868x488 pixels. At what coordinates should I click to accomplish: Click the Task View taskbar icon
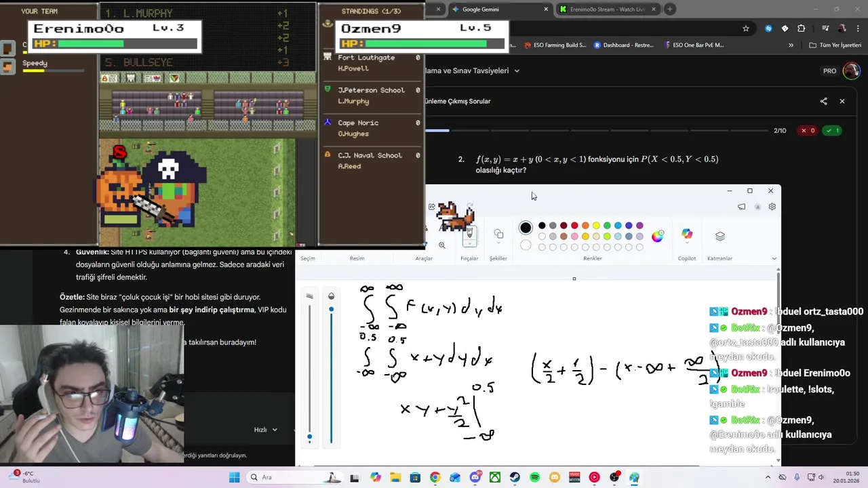coord(354,477)
